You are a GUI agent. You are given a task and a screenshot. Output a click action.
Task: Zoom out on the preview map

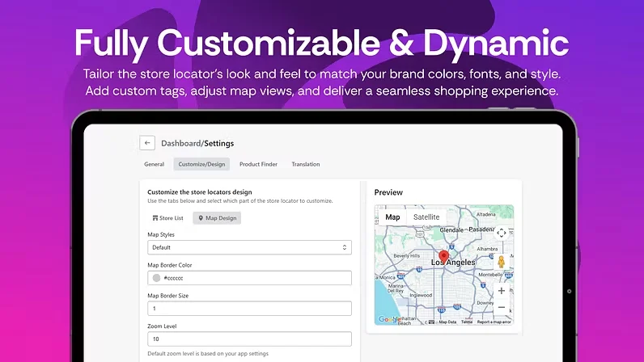[x=502, y=308]
